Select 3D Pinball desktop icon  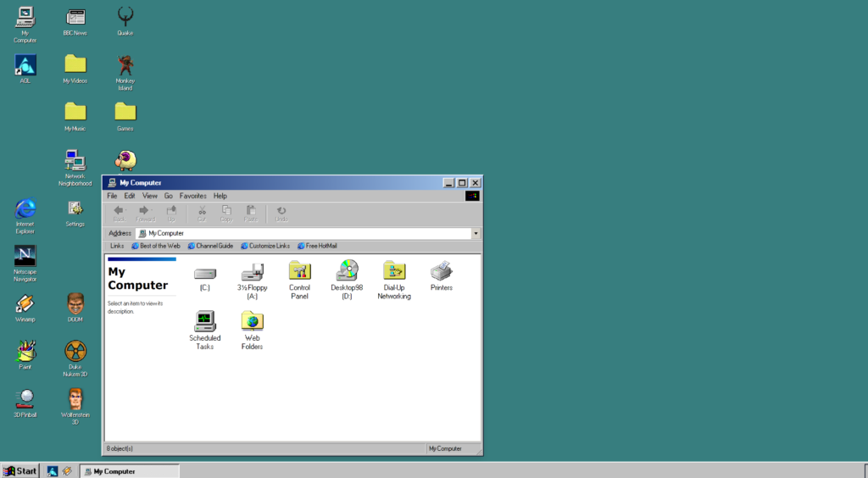click(25, 403)
